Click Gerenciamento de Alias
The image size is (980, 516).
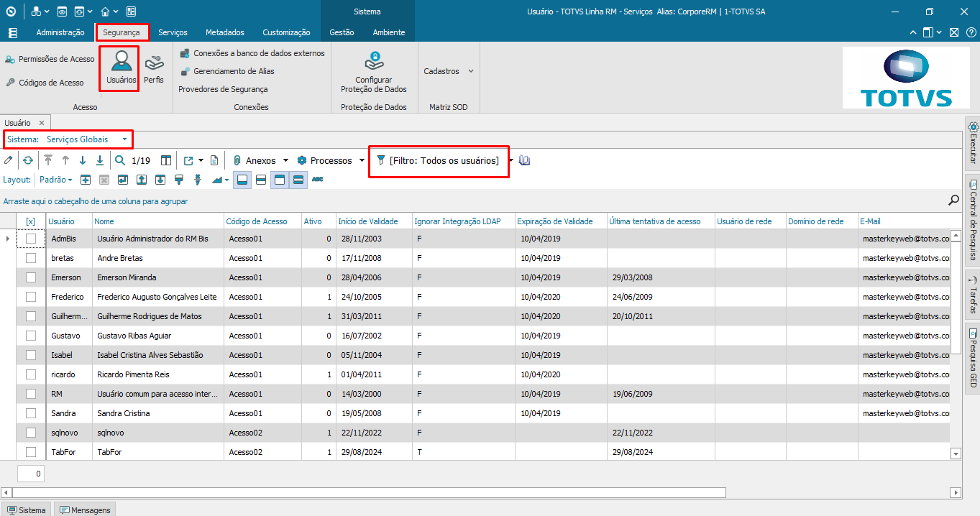(x=227, y=71)
